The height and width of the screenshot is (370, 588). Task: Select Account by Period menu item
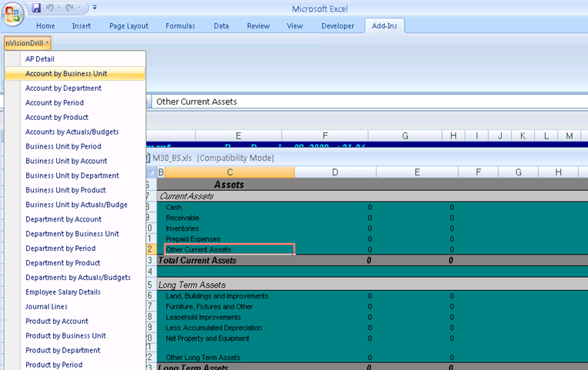(75, 103)
